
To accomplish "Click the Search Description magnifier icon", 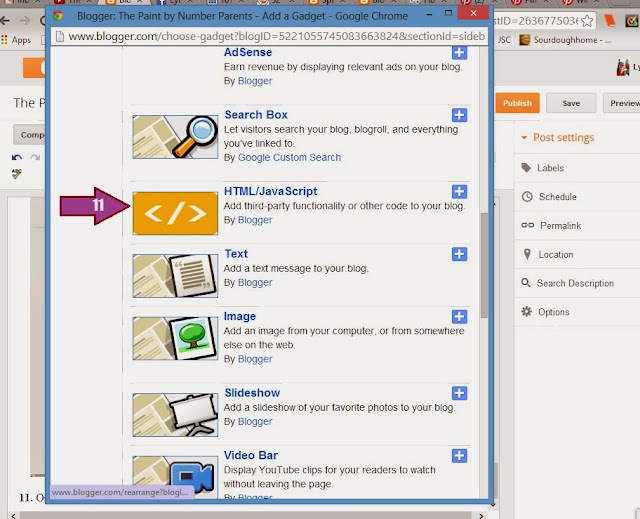I will tap(526, 282).
